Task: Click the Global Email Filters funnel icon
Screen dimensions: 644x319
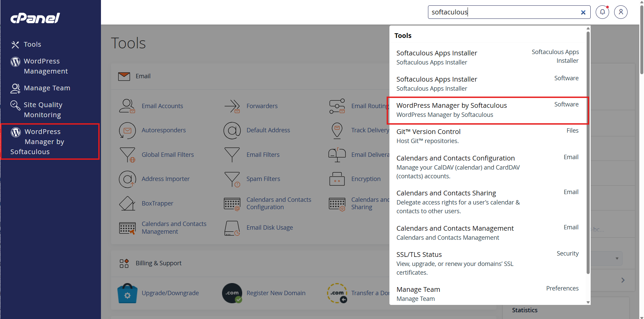Action: tap(127, 154)
